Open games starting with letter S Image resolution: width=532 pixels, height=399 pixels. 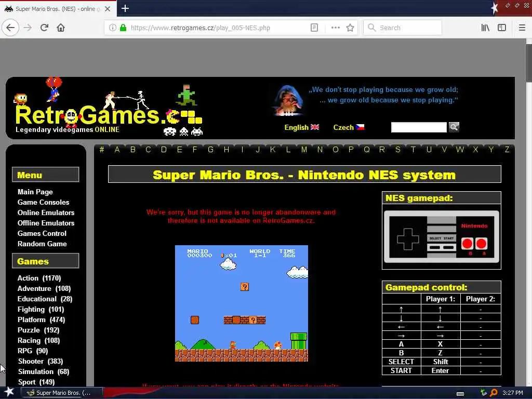(397, 149)
